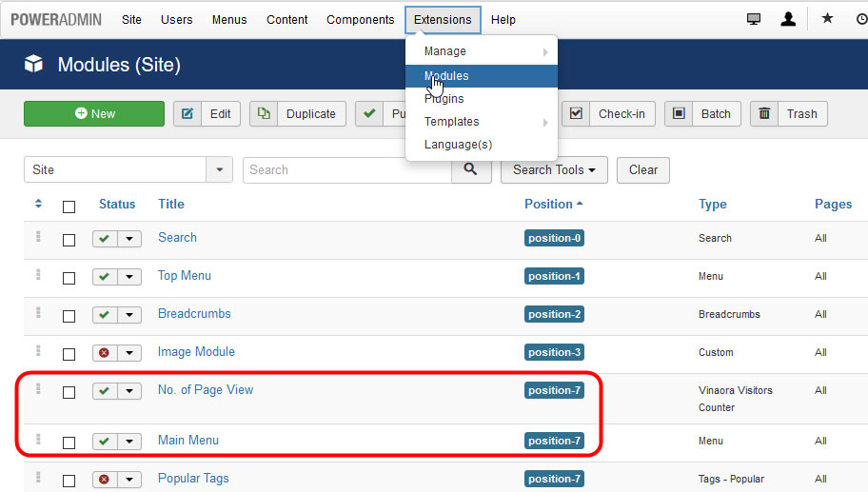Viewport: 868px width, 492px height.
Task: Click the ordering sort arrows column header
Action: 38,204
